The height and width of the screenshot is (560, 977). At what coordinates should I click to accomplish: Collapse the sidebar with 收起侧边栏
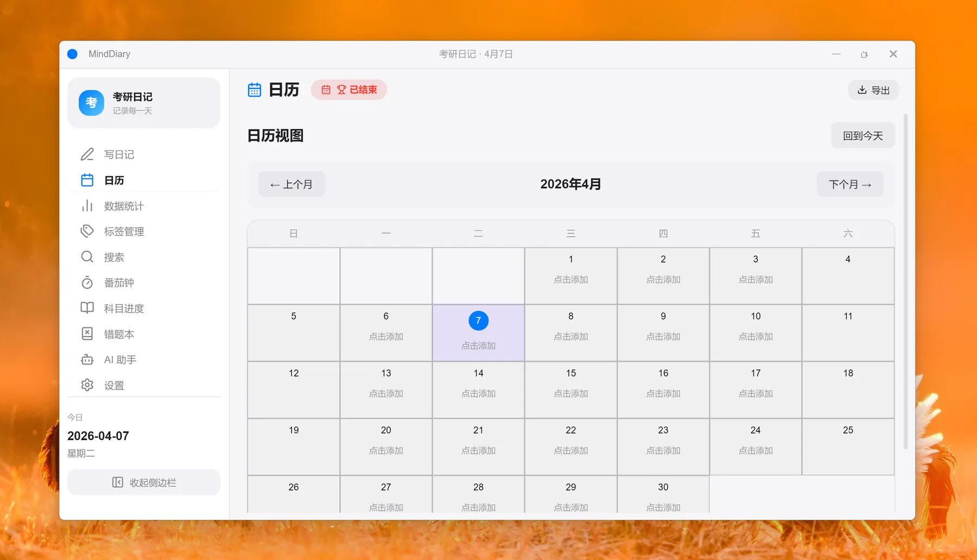pyautogui.click(x=144, y=482)
